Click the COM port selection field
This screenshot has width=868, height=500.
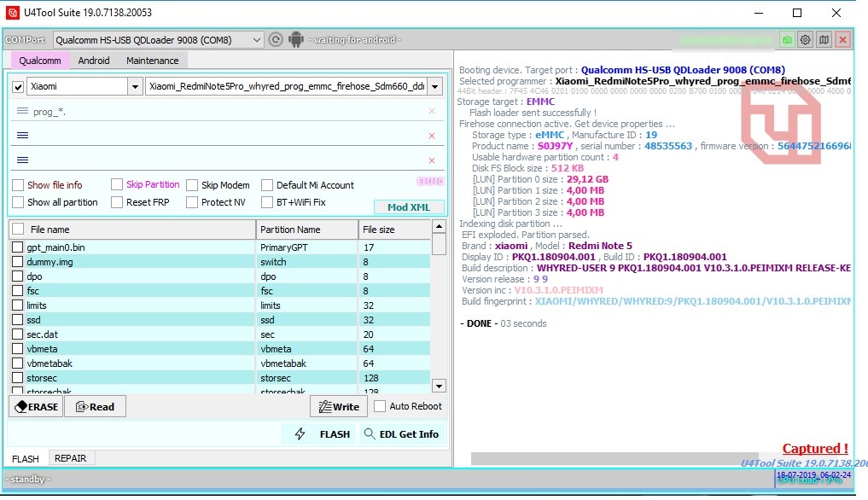[x=158, y=40]
